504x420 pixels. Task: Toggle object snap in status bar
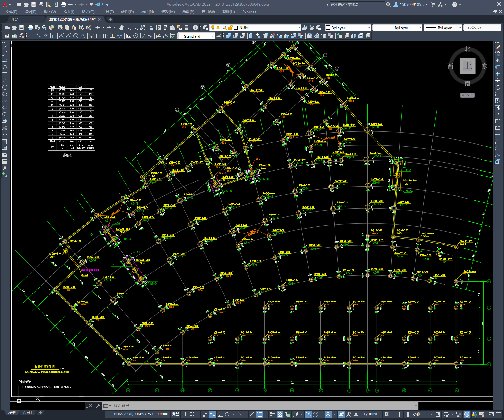tap(260, 414)
